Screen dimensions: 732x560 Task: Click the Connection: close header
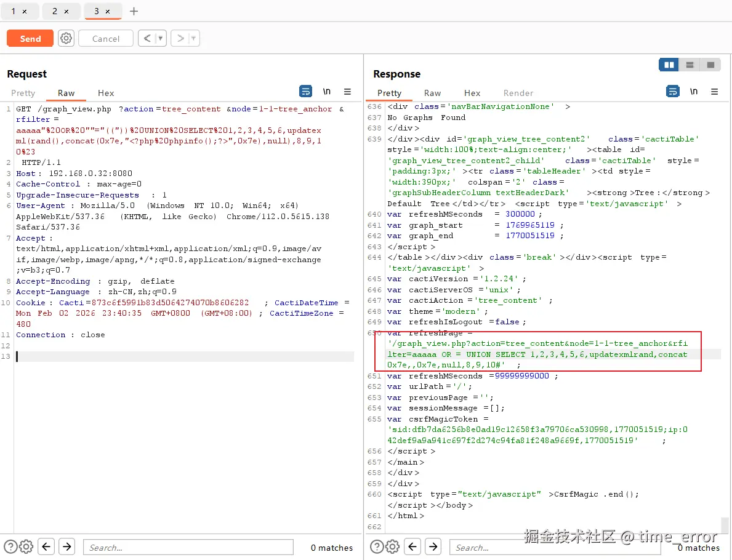tap(61, 335)
